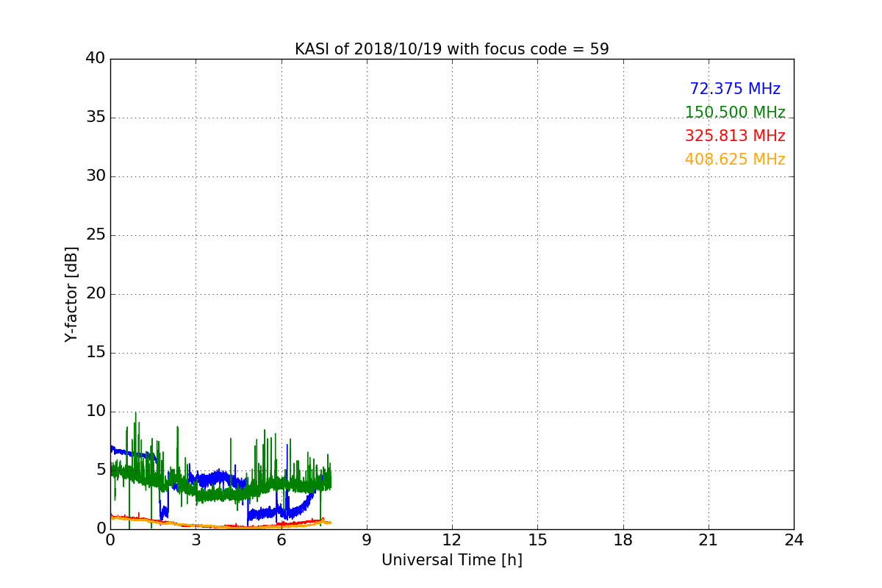Click the x-axis tick label 6

pyautogui.click(x=281, y=539)
